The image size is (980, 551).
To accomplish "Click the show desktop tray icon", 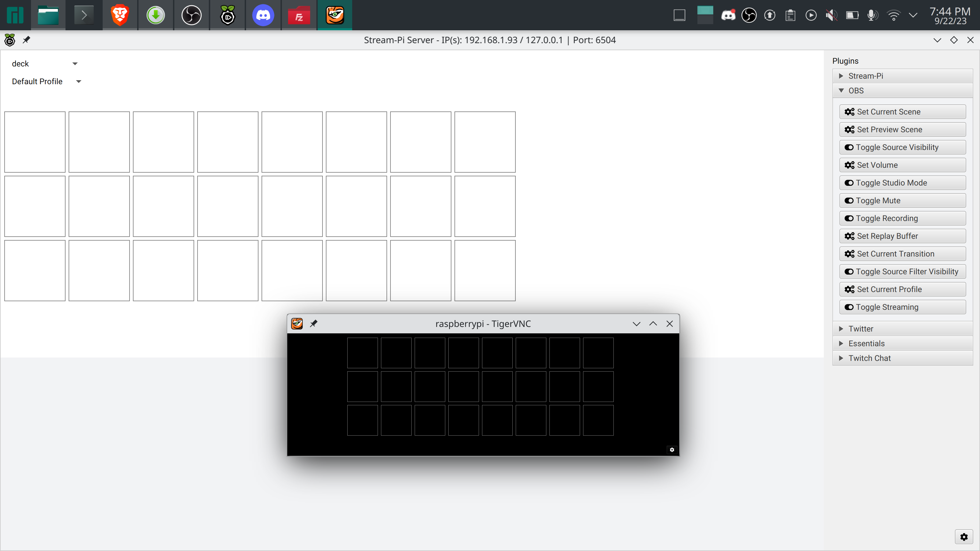I will tap(680, 15).
